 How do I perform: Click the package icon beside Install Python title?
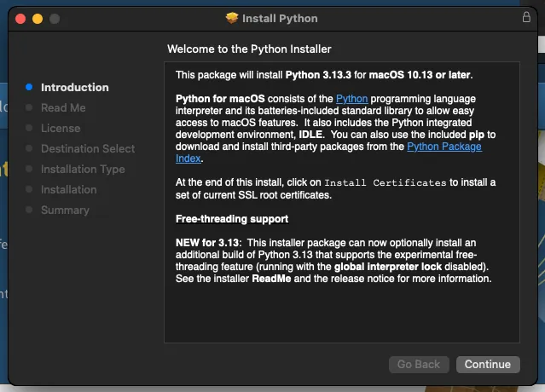coord(232,18)
